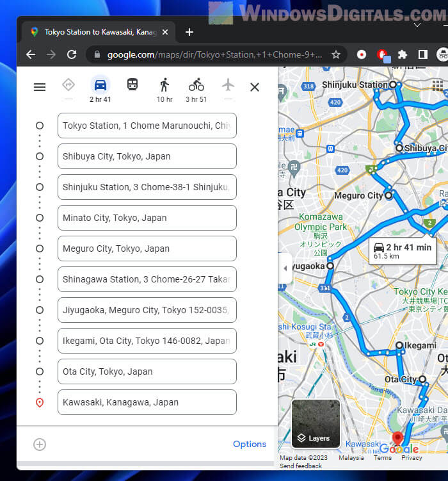448x481 pixels.
Task: Click Ikegami marker on map
Action: click(x=399, y=345)
